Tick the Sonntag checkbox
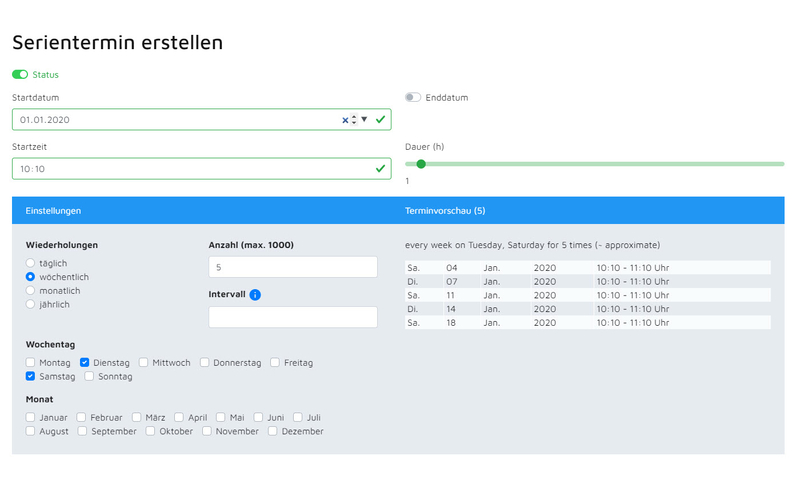800x480 pixels. click(x=89, y=376)
